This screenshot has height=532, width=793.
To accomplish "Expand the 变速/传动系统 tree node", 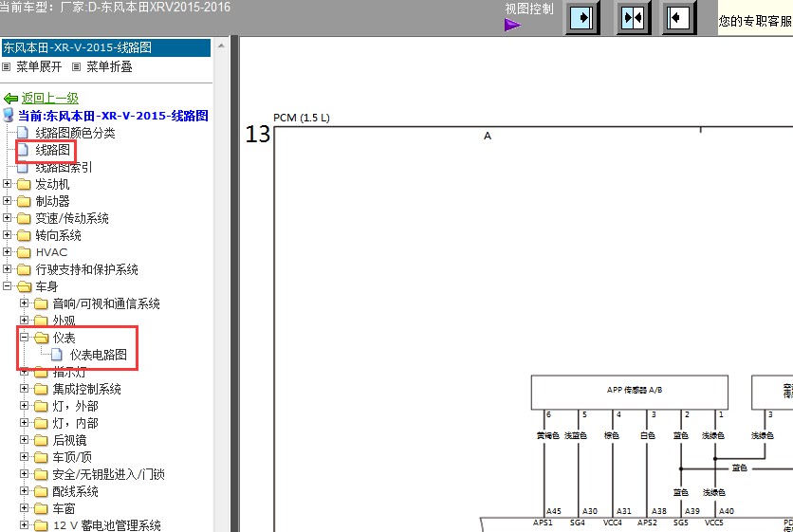I will tap(7, 217).
